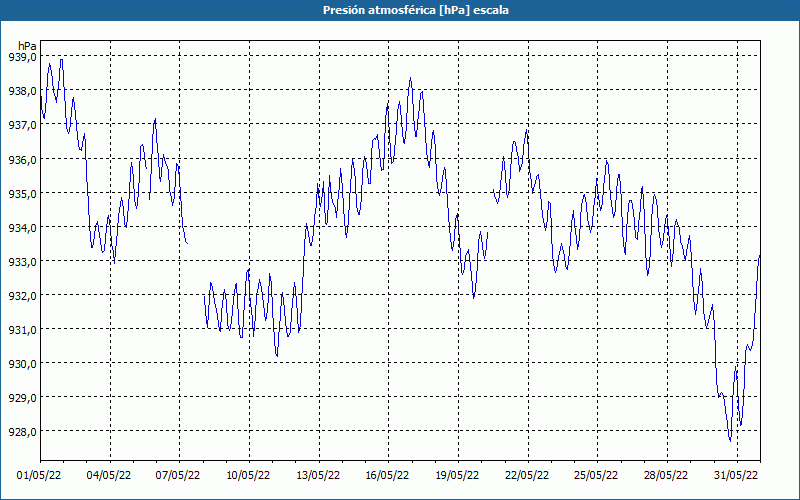Click the 13/05/22 date label
The width and height of the screenshot is (800, 500).
[318, 475]
